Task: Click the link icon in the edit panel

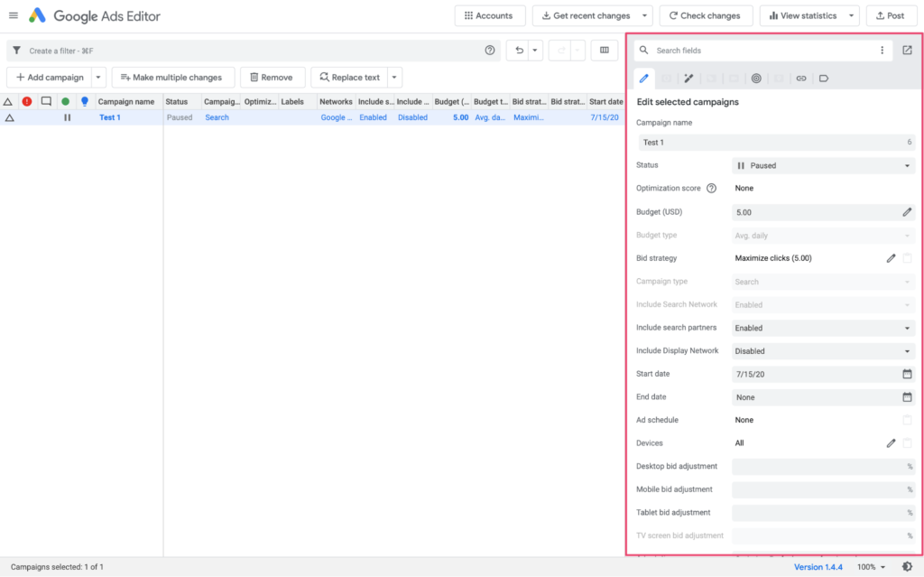Action: (801, 79)
